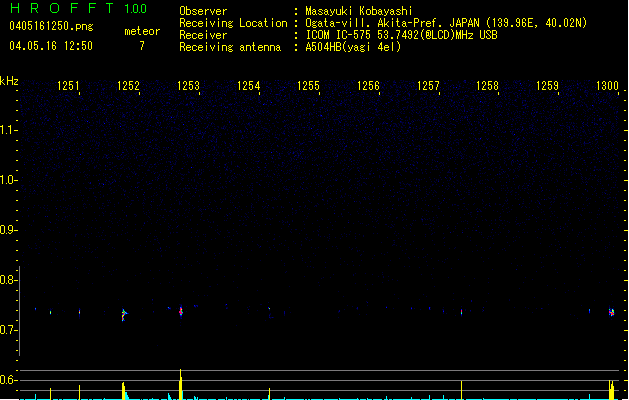The height and width of the screenshot is (400, 629).
Task: Click the 1251 time axis marker
Action: pos(68,86)
